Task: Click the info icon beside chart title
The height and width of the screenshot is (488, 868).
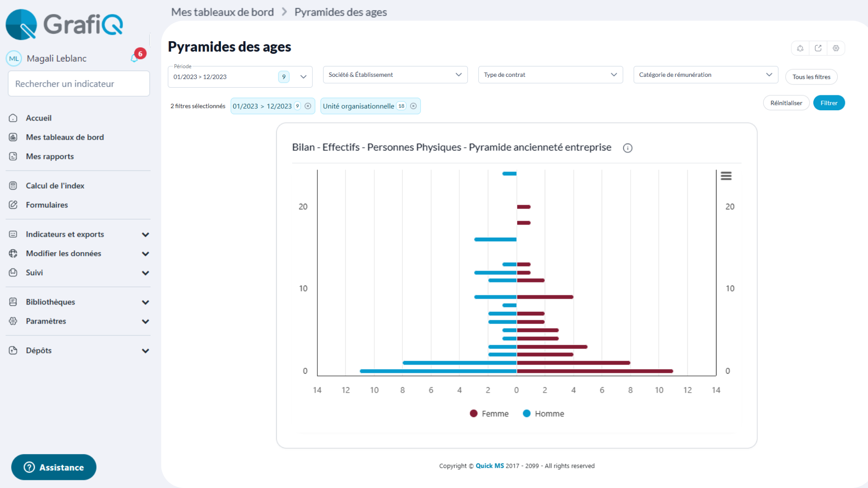Action: (x=627, y=148)
